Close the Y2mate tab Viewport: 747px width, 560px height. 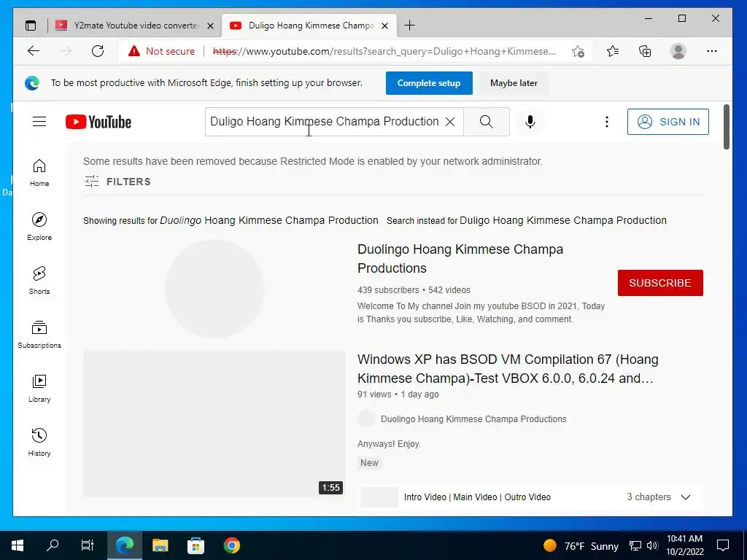coord(210,26)
